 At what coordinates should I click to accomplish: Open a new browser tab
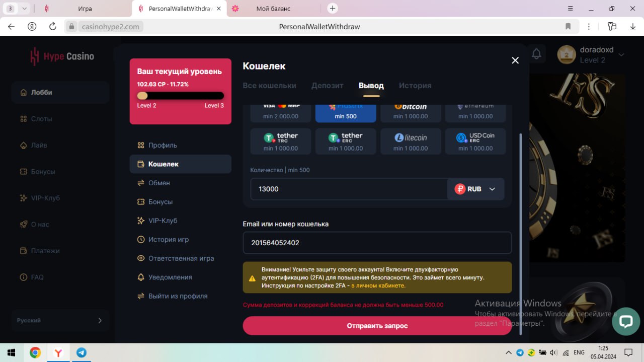(x=332, y=8)
